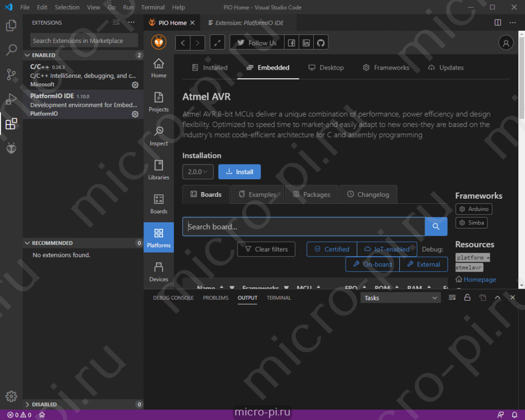
Task: Open the 2.0.0 version dropdown
Action: (197, 172)
